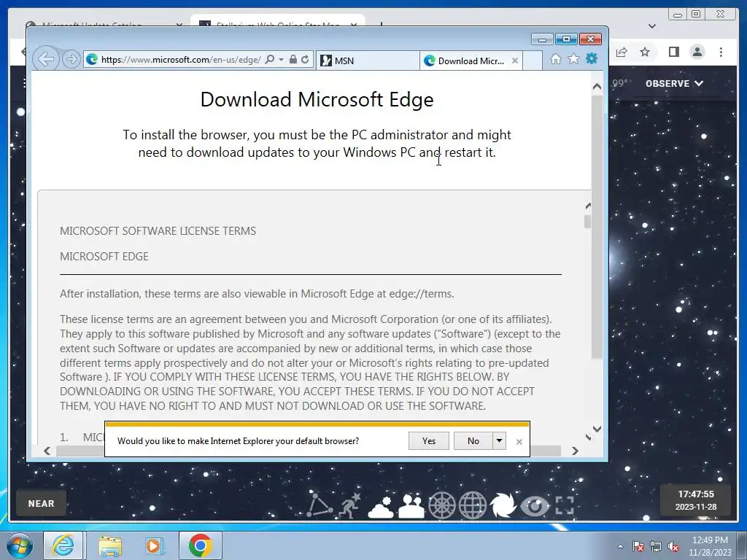The height and width of the screenshot is (560, 747).
Task: Click the NEAR button in Stellarium
Action: point(41,503)
